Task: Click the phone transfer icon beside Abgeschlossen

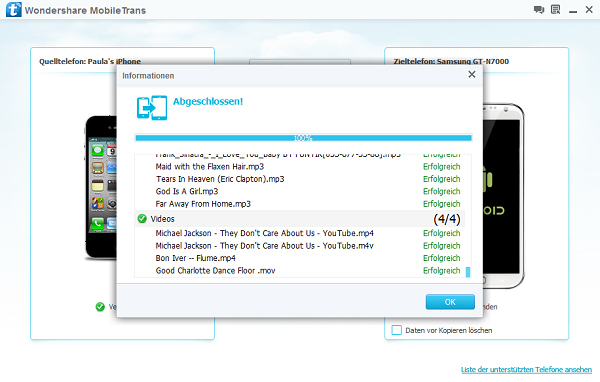Action: coord(152,108)
